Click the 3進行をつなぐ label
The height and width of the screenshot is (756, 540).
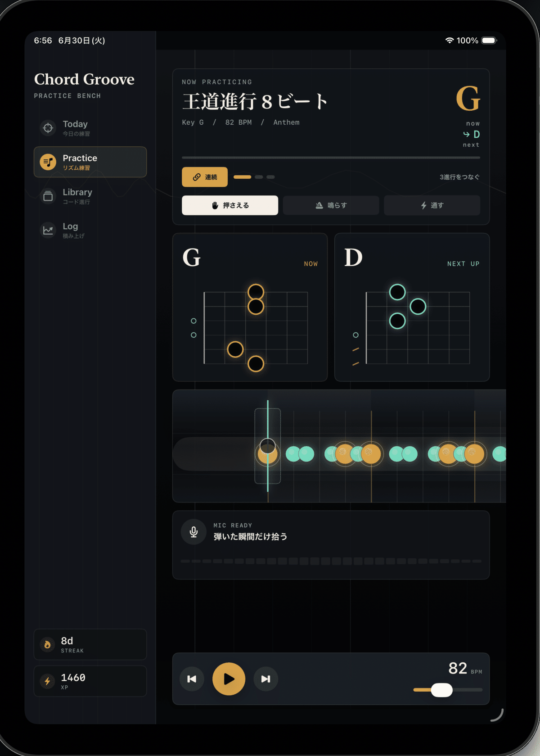[459, 177]
